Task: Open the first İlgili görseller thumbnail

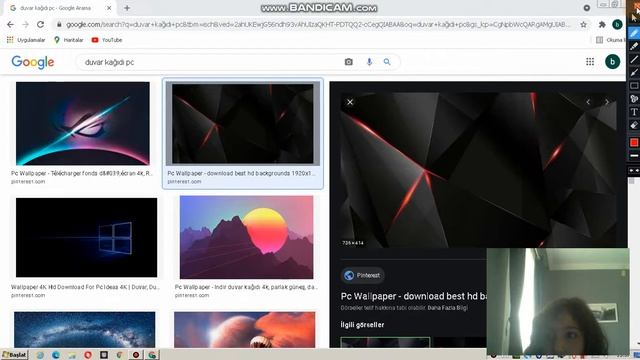Action: coord(385,342)
